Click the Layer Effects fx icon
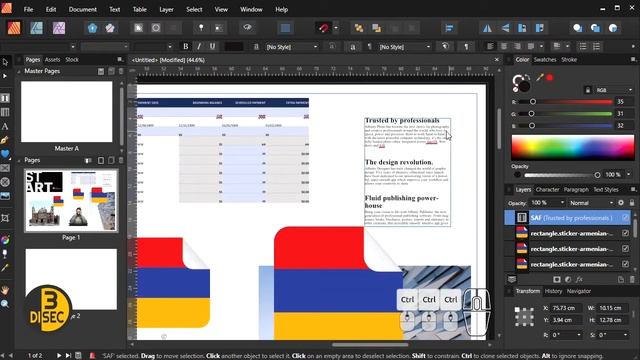Viewport: 640px width, 360px height. point(579,280)
